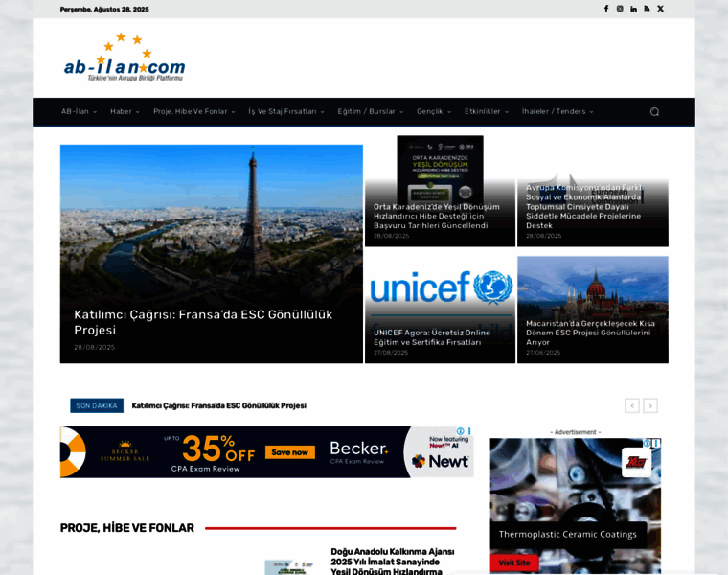Expand the Proje, Hibe Ve Fonlar menu
The image size is (728, 575).
[194, 112]
